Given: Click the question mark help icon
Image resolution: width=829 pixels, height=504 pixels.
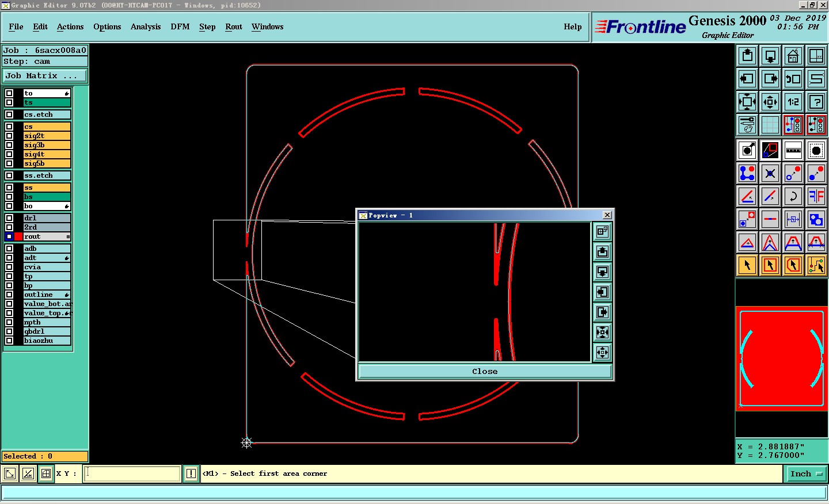Looking at the screenshot, I should [816, 102].
